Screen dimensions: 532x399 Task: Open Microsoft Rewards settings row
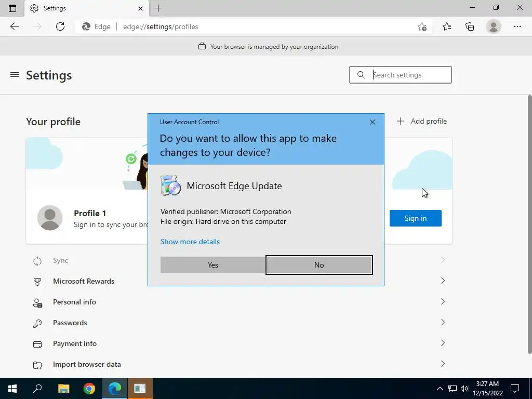[x=239, y=281]
